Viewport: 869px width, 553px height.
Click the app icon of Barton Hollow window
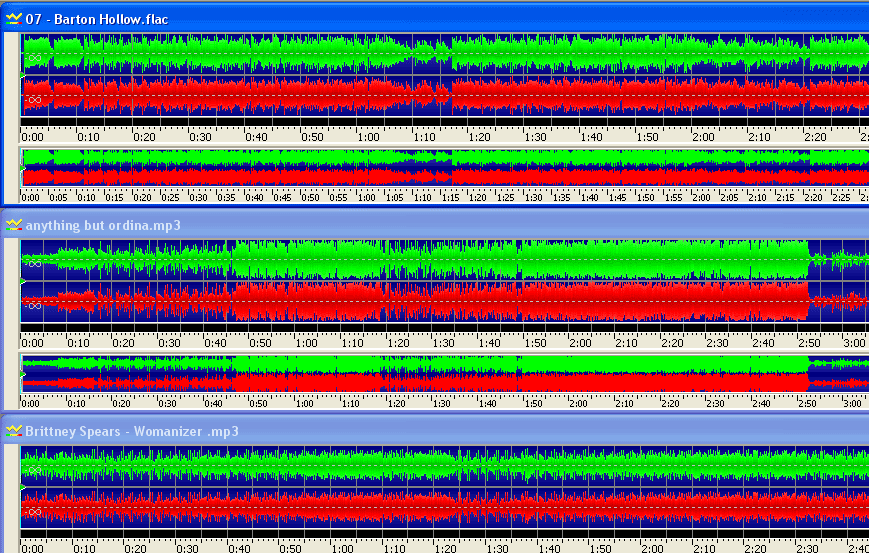13,19
